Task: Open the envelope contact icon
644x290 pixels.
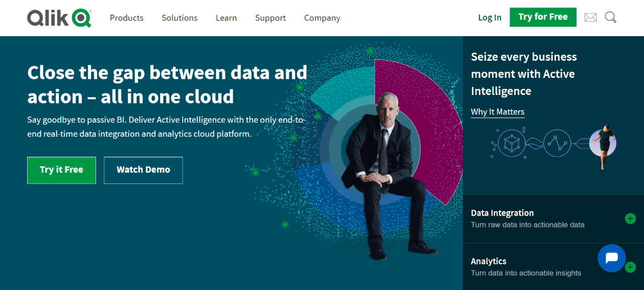Action: pos(590,18)
